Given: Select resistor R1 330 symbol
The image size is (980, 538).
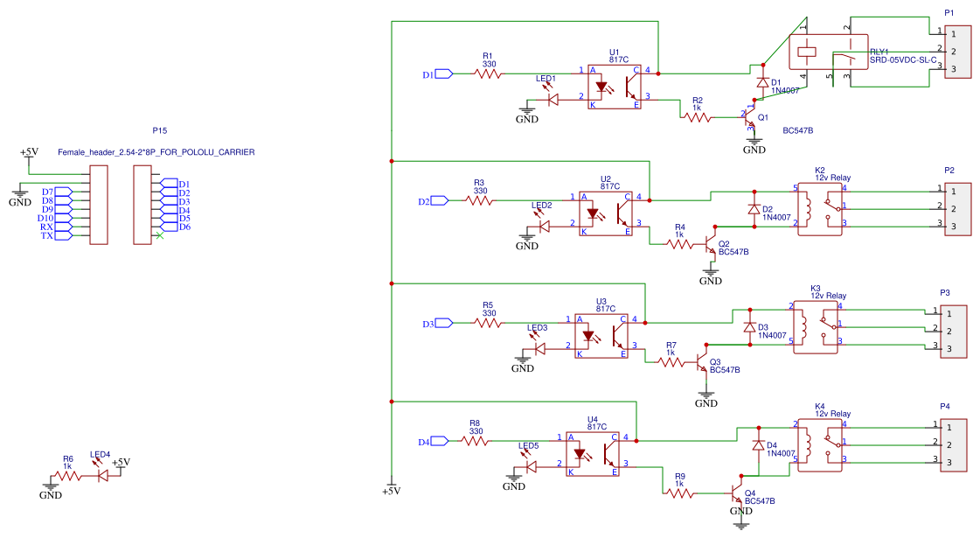Looking at the screenshot, I should pyautogui.click(x=488, y=73).
